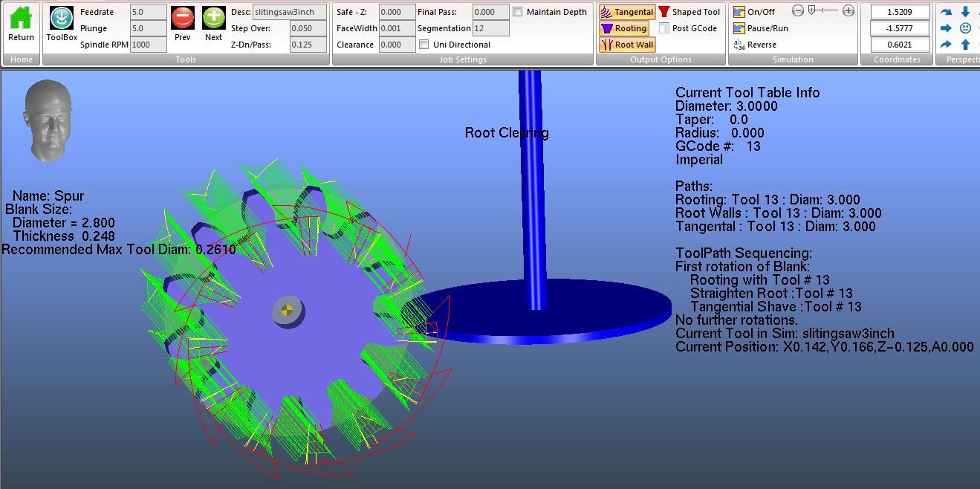Click the Feedrate input field
Screen dimensions: 980x489
[148, 12]
